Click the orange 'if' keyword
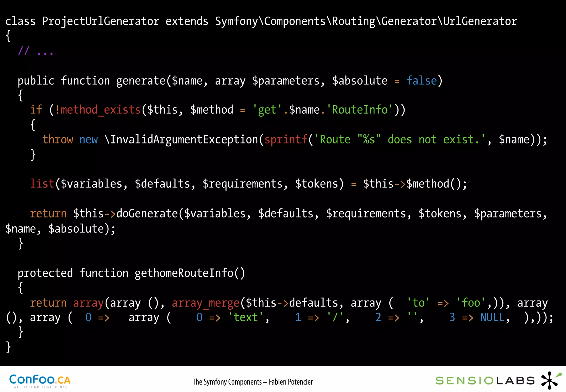 coord(36,110)
